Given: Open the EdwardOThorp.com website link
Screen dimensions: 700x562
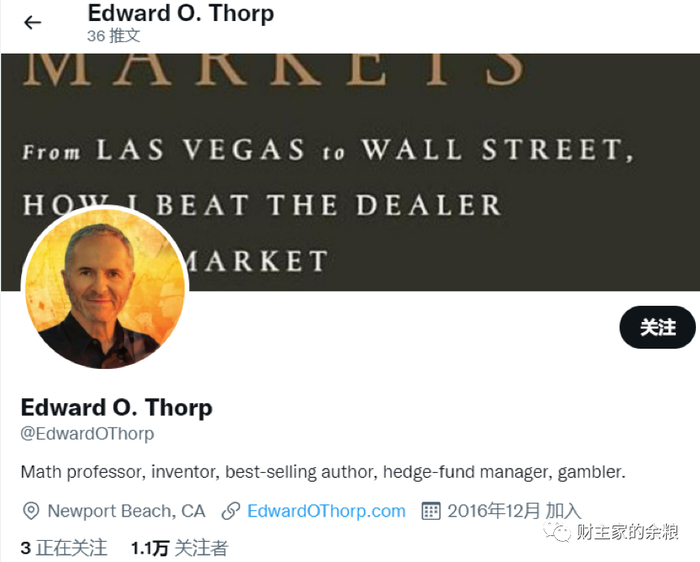Looking at the screenshot, I should (x=326, y=511).
